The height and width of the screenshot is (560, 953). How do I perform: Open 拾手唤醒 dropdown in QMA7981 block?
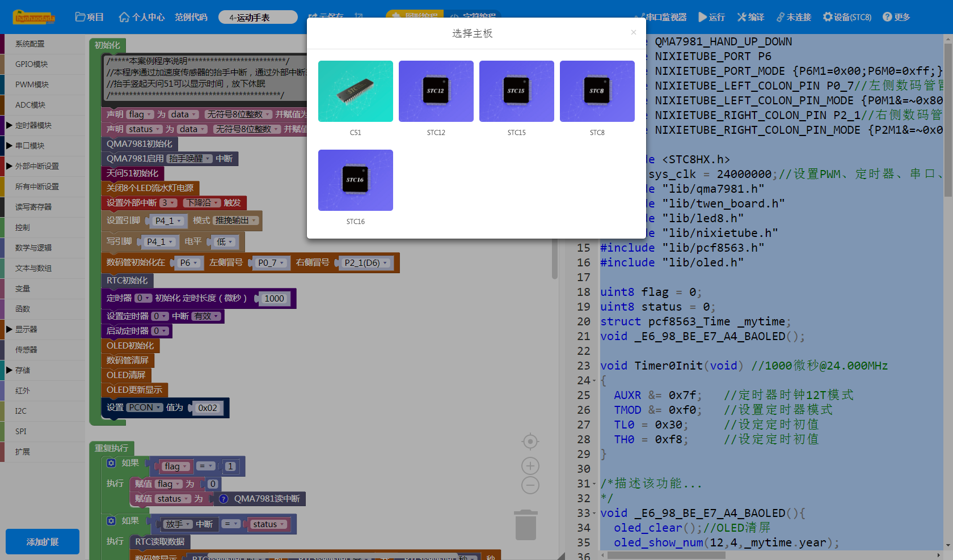190,159
